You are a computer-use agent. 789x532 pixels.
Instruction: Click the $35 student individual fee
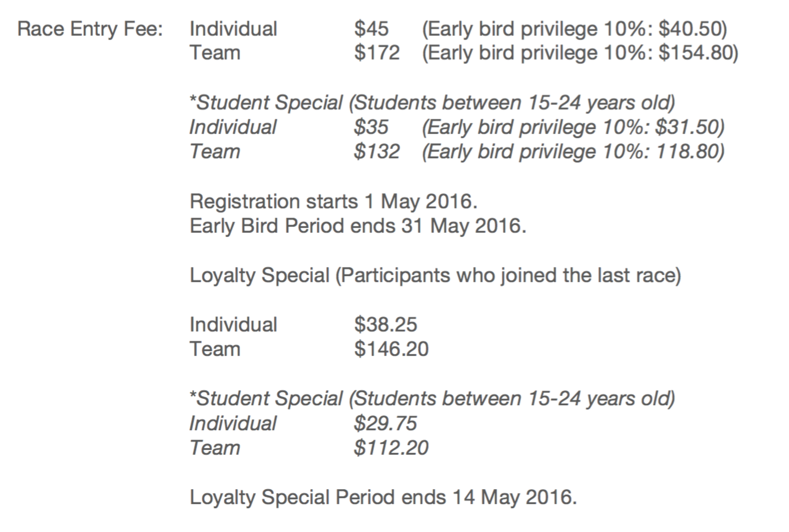371,127
